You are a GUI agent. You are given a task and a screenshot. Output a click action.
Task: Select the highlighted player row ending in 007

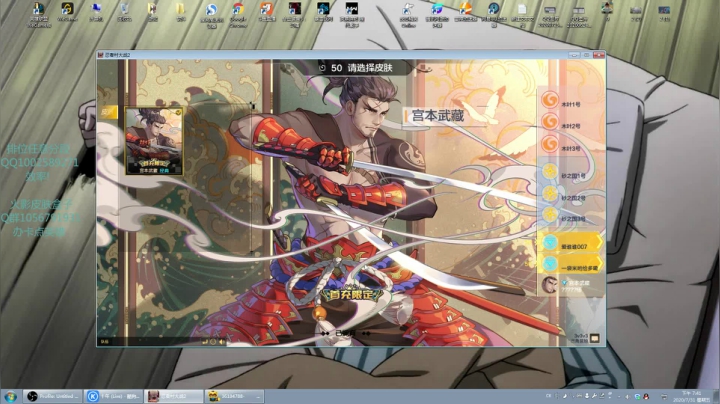point(570,242)
